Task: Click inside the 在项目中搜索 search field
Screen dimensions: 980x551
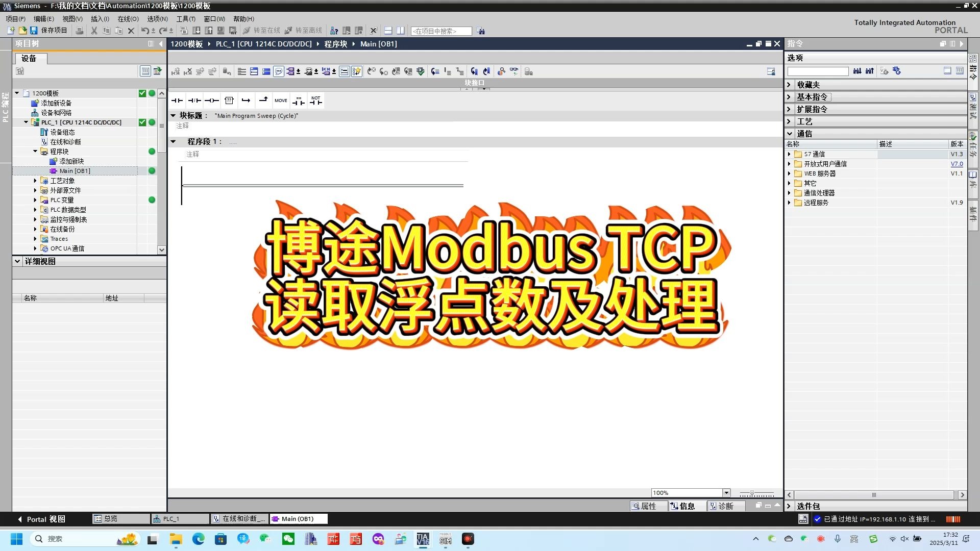Action: pyautogui.click(x=440, y=31)
